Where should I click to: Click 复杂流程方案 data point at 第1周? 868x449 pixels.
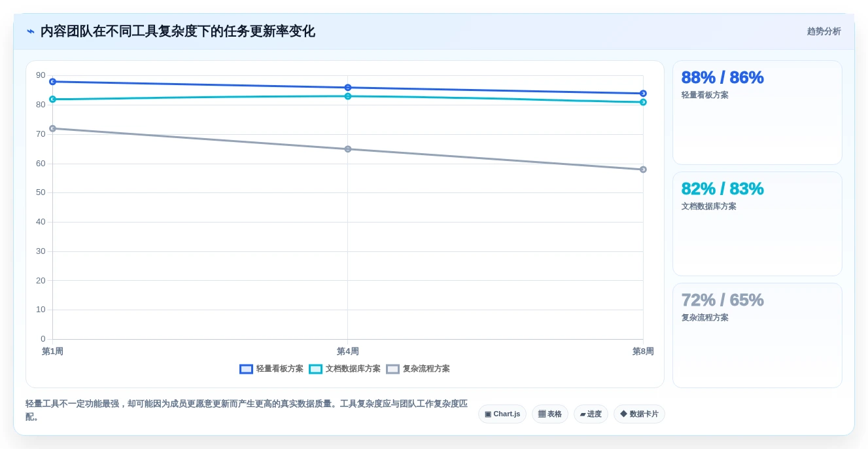[x=52, y=128]
